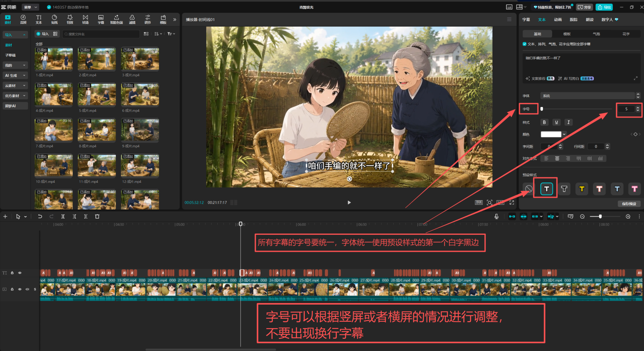Expand the 云素材 sidebar section
The image size is (644, 351).
click(x=15, y=86)
